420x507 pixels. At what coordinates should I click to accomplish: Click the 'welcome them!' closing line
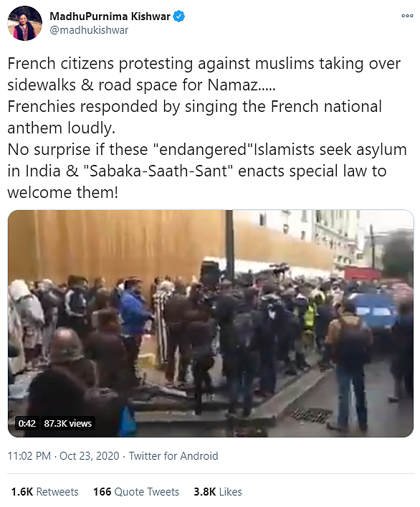tap(62, 193)
